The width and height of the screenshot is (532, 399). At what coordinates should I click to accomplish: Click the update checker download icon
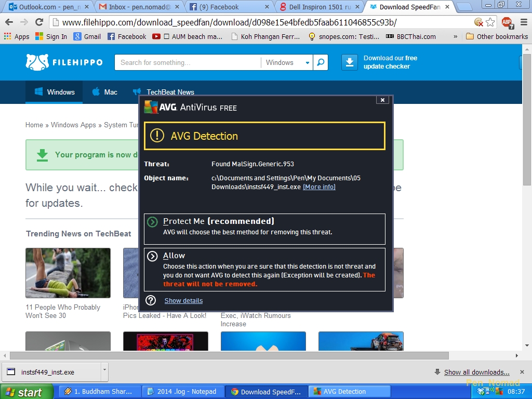pyautogui.click(x=350, y=62)
